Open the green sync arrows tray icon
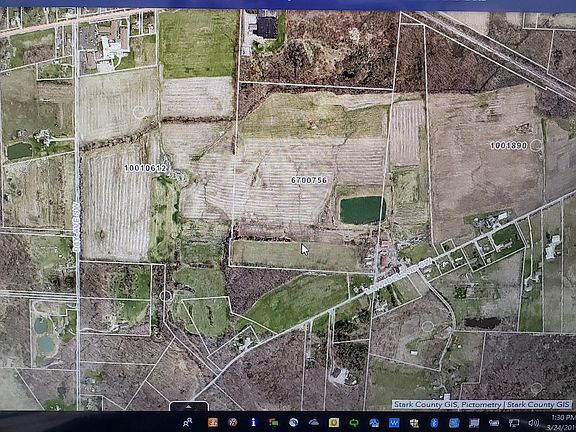Viewport: 576px width, 432px height. pos(354,422)
